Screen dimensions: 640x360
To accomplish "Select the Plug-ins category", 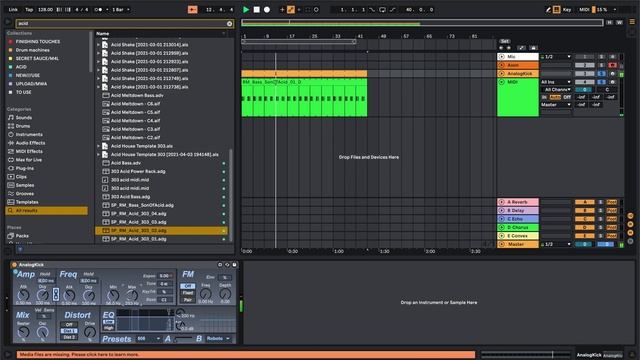I will [x=24, y=168].
